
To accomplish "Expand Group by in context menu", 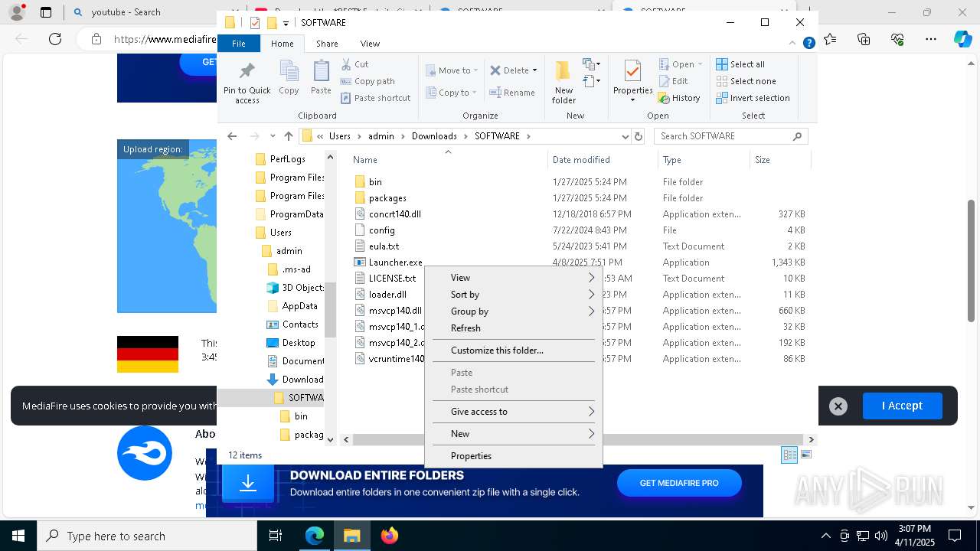I will [514, 311].
